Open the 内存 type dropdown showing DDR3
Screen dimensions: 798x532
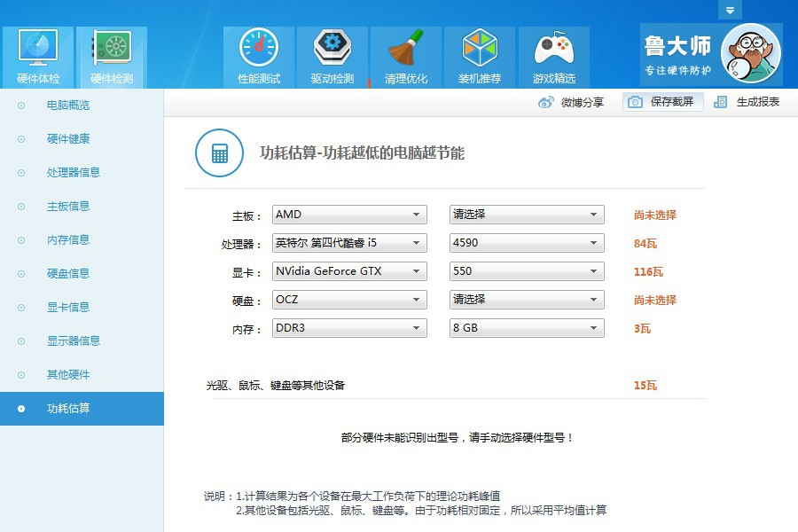tap(349, 328)
